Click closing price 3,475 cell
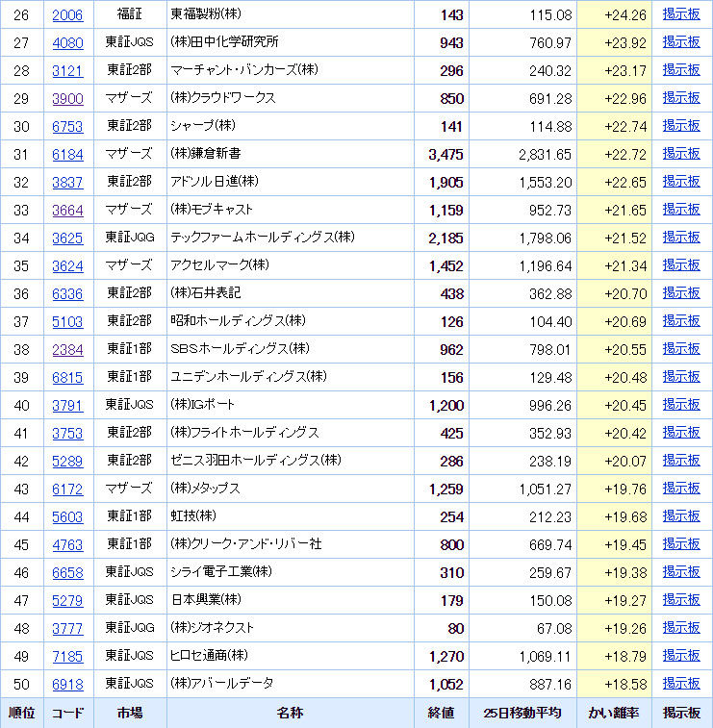Viewport: 713px width, 728px height. pos(442,155)
